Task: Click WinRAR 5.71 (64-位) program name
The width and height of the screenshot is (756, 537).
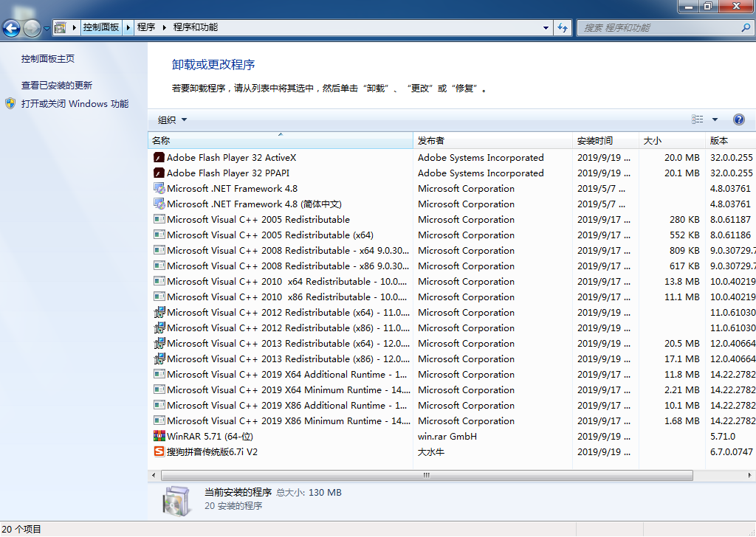Action: point(210,437)
